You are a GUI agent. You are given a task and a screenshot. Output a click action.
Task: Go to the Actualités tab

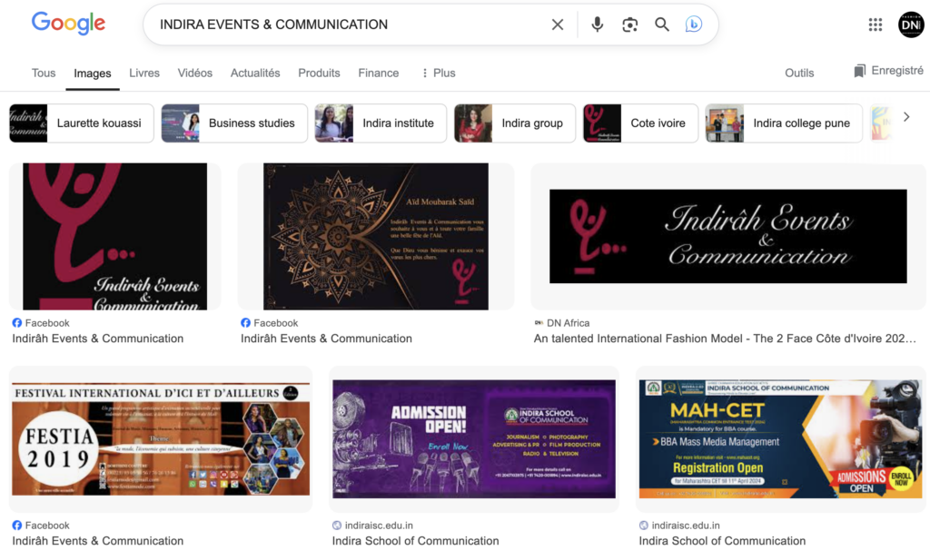[x=255, y=73]
